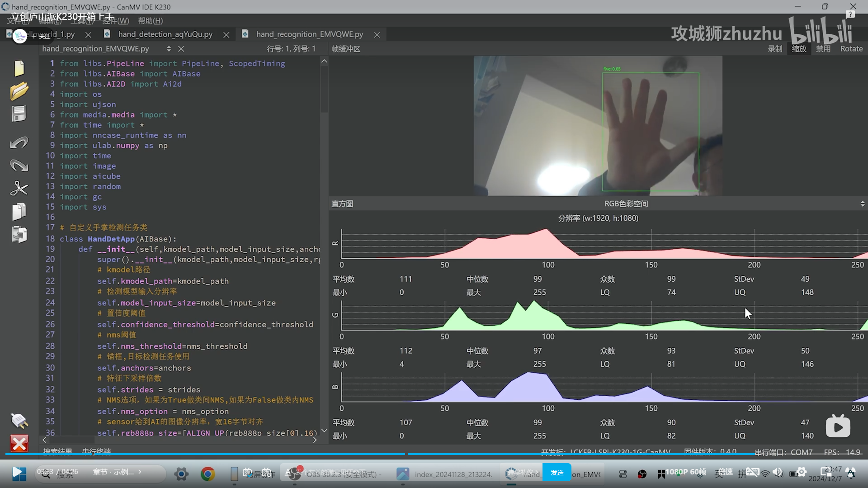Click the red R channel histogram graph
Viewport: 868px width, 488px height.
click(604, 243)
